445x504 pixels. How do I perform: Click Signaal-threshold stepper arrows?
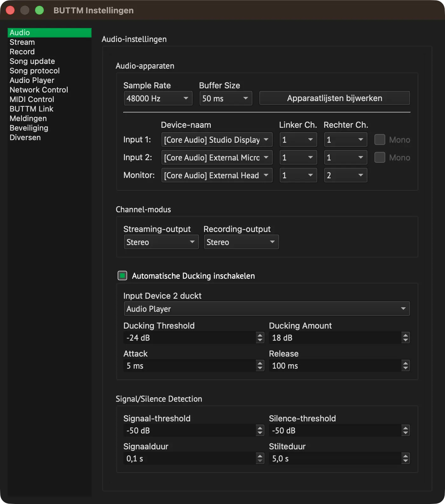[260, 430]
